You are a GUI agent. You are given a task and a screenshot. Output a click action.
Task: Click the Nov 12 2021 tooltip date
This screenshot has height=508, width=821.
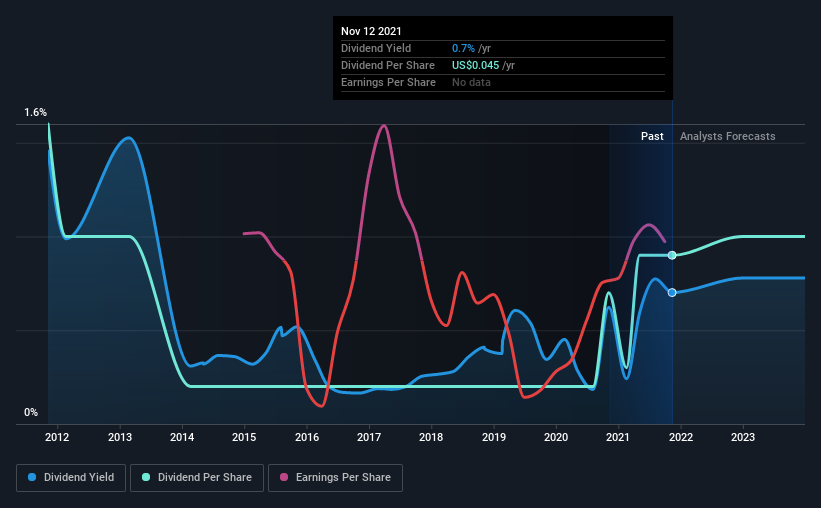[x=371, y=31]
